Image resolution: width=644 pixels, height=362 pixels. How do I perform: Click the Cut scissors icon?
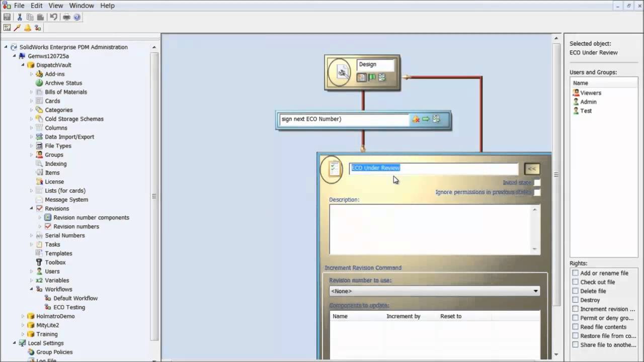pyautogui.click(x=20, y=17)
